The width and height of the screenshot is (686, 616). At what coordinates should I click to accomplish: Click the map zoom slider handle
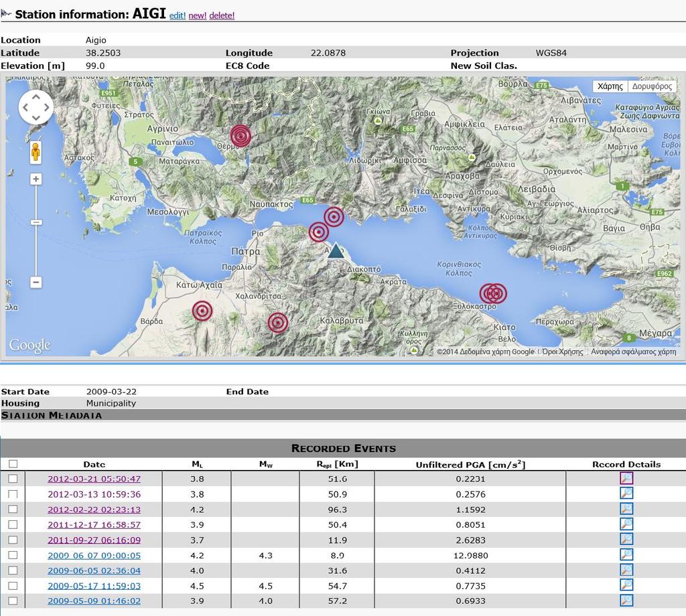36,222
